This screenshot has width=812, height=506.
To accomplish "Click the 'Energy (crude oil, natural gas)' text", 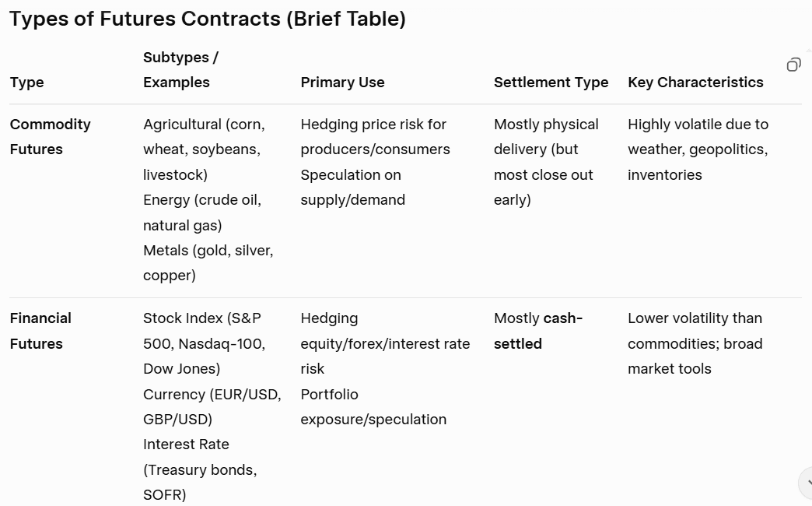I will (202, 213).
